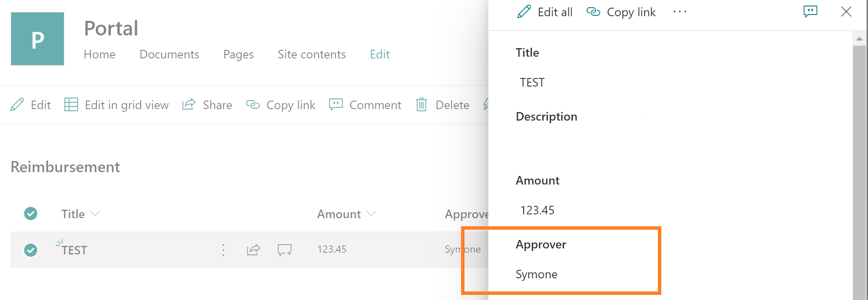Share the TEST row via its share icon
Screen dimensions: 868x300
(253, 250)
